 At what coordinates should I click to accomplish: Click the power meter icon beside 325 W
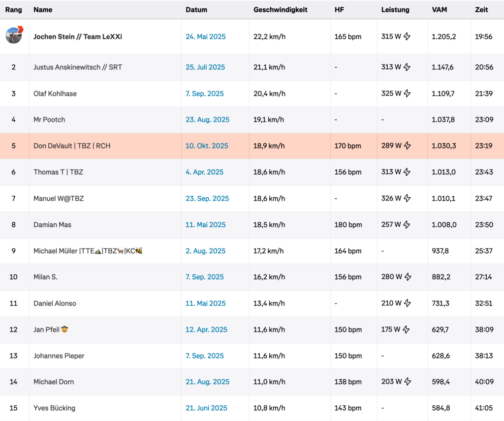(x=407, y=93)
